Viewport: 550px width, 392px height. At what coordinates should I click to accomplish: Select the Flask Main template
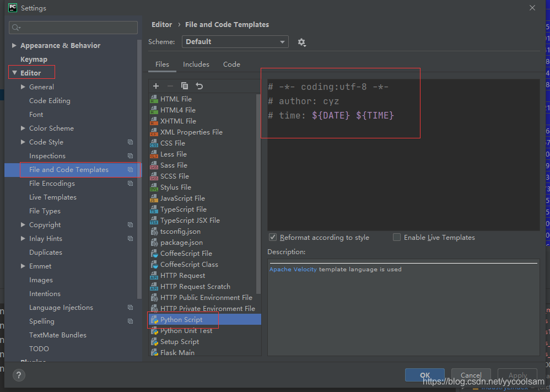click(205, 352)
